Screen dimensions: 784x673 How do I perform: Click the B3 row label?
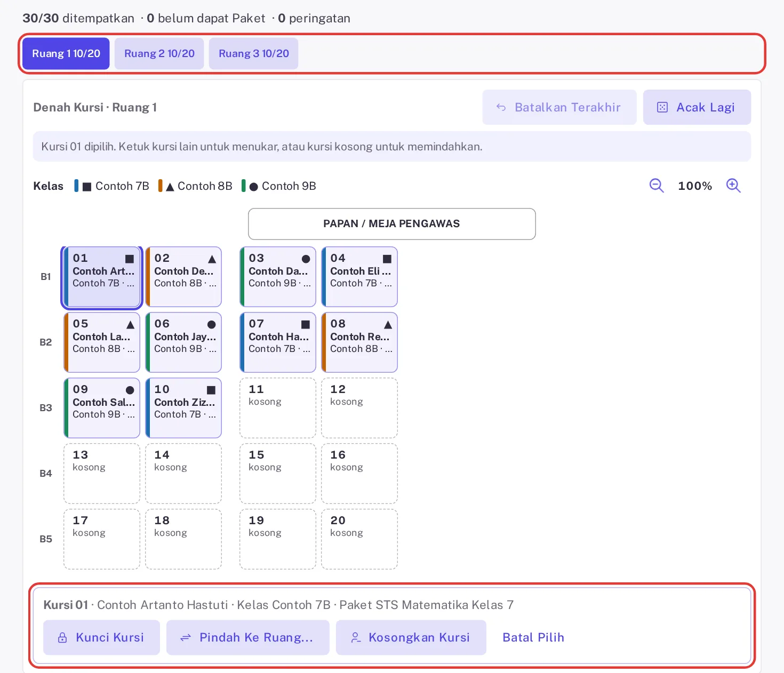tap(46, 408)
